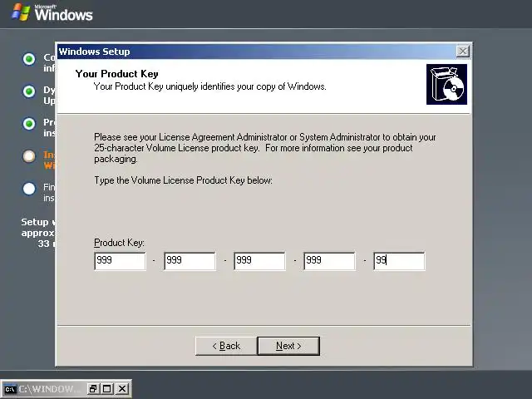Activate the fourth Product Key field
The image size is (532, 399).
coord(329,261)
